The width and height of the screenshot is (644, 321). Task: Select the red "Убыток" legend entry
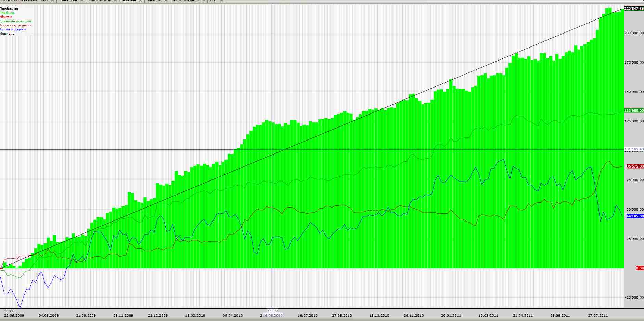6,17
